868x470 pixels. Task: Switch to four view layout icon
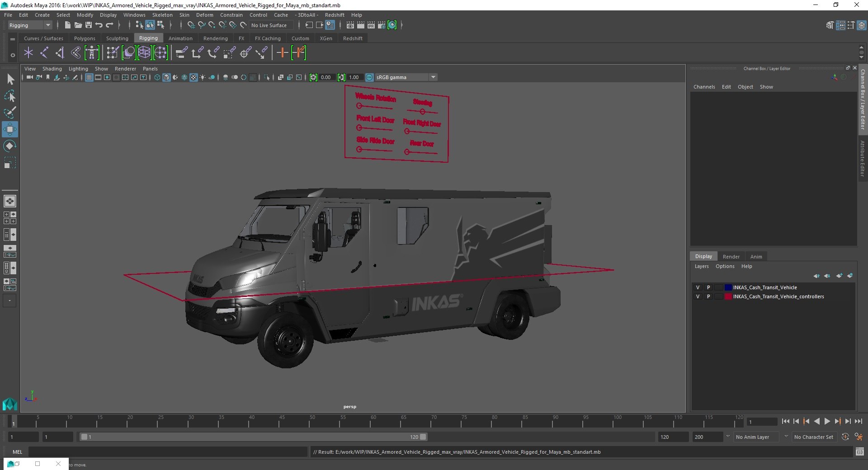click(x=10, y=218)
